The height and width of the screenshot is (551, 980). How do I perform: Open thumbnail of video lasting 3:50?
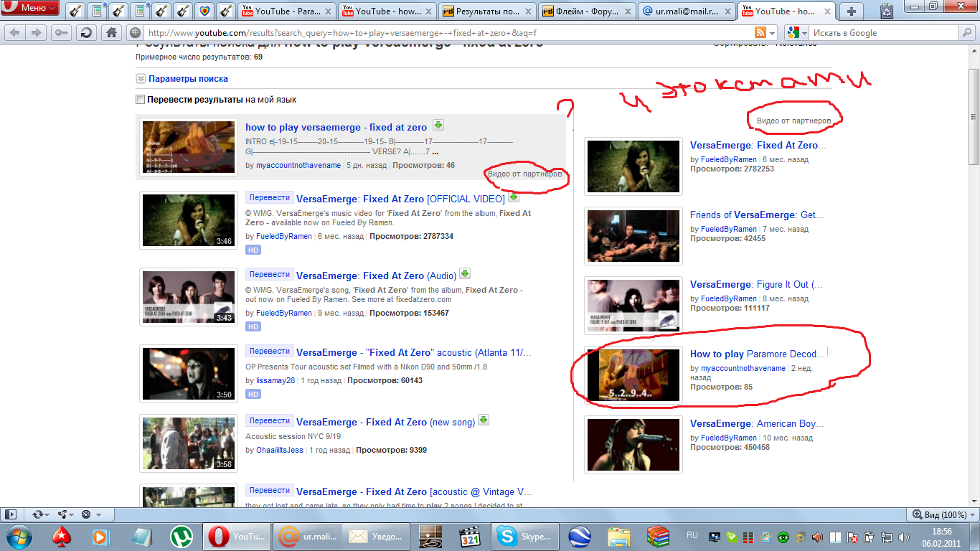point(189,374)
